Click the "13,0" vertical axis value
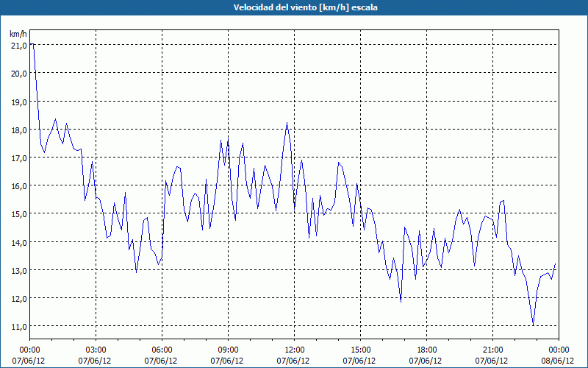Viewport: 588px width, 368px height. coord(19,271)
